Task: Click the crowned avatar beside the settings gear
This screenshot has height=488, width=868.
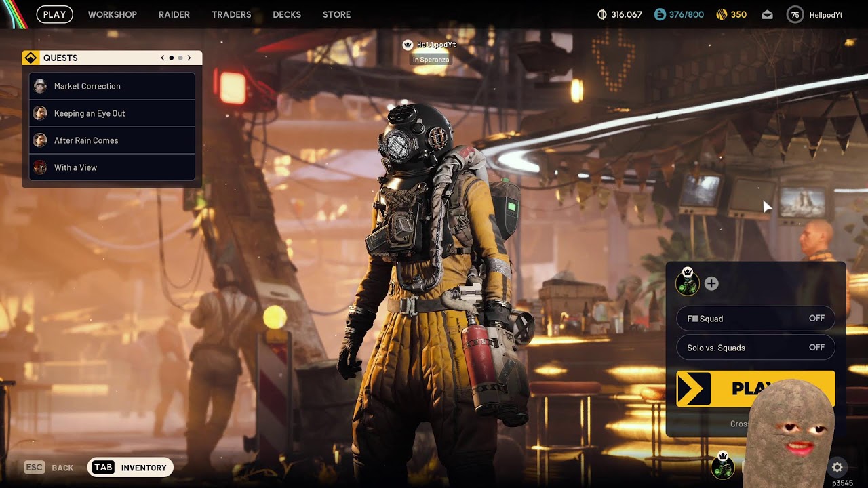Action: click(x=723, y=466)
